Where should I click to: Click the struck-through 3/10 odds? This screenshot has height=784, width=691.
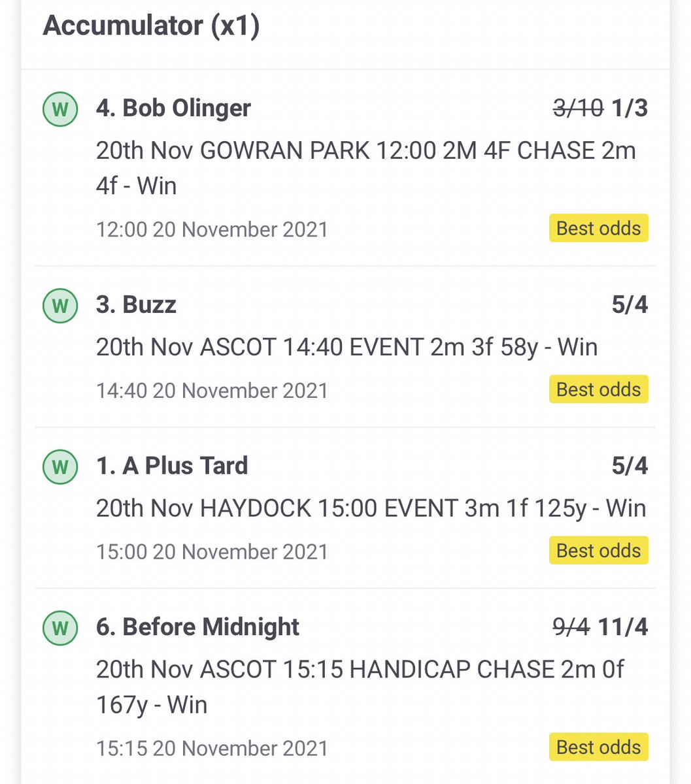(578, 108)
